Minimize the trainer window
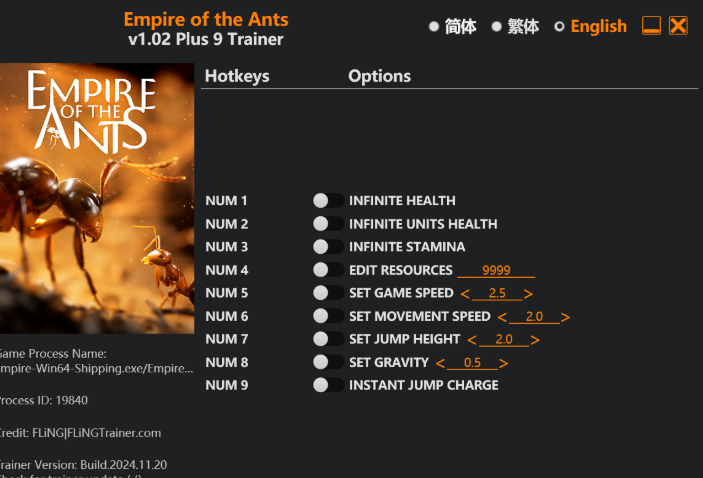The height and width of the screenshot is (478, 703). [652, 26]
